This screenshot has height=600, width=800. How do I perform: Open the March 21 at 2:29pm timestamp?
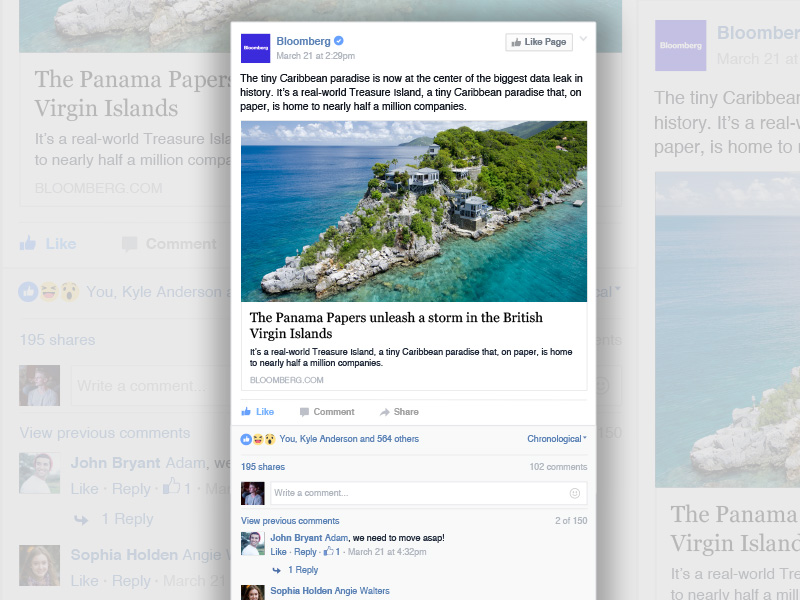316,56
